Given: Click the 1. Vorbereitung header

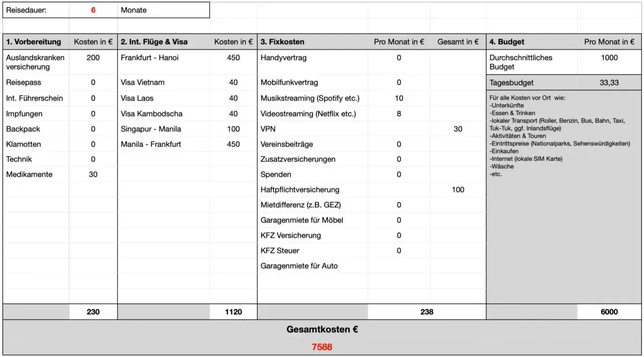Looking at the screenshot, I should [x=36, y=42].
